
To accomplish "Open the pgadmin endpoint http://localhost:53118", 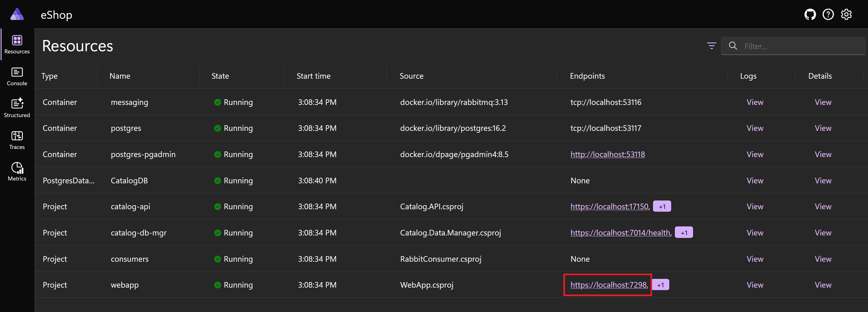I will click(x=607, y=154).
